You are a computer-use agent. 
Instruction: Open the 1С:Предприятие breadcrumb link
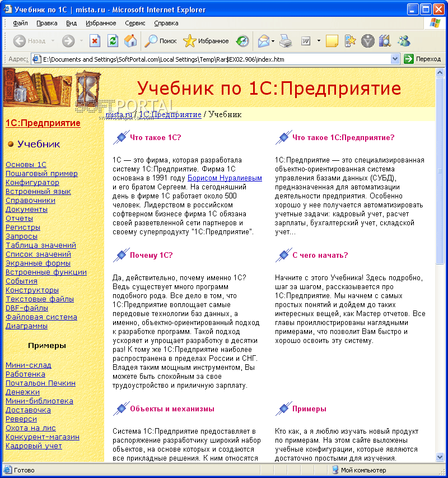[170, 115]
